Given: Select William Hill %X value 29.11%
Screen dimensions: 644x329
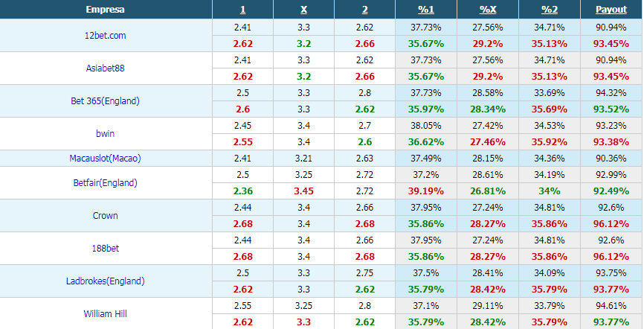Looking at the screenshot, I should (x=488, y=306).
